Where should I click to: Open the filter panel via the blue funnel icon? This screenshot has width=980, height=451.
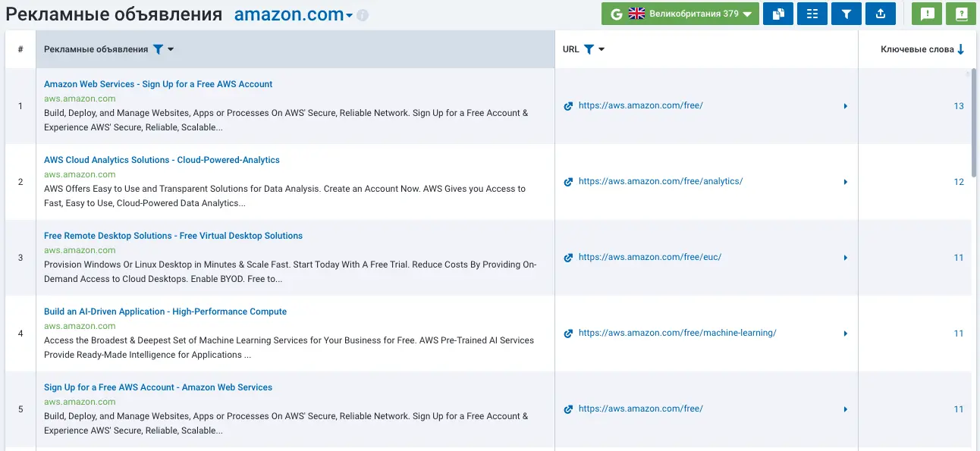point(846,14)
